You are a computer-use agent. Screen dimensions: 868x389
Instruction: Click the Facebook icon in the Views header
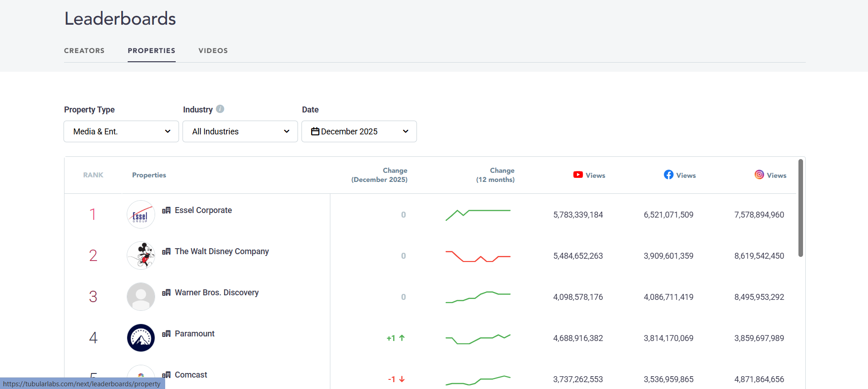[x=669, y=175]
